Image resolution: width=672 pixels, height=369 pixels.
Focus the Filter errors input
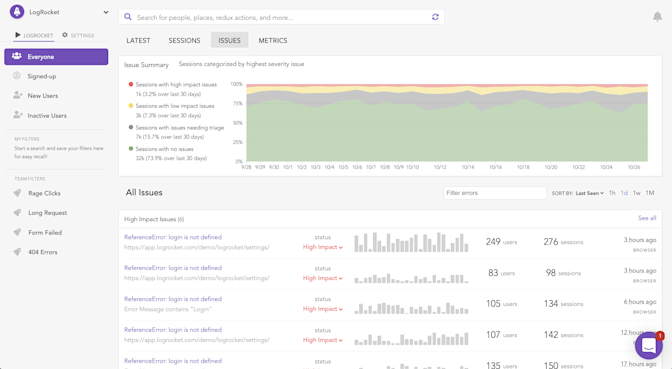(495, 193)
